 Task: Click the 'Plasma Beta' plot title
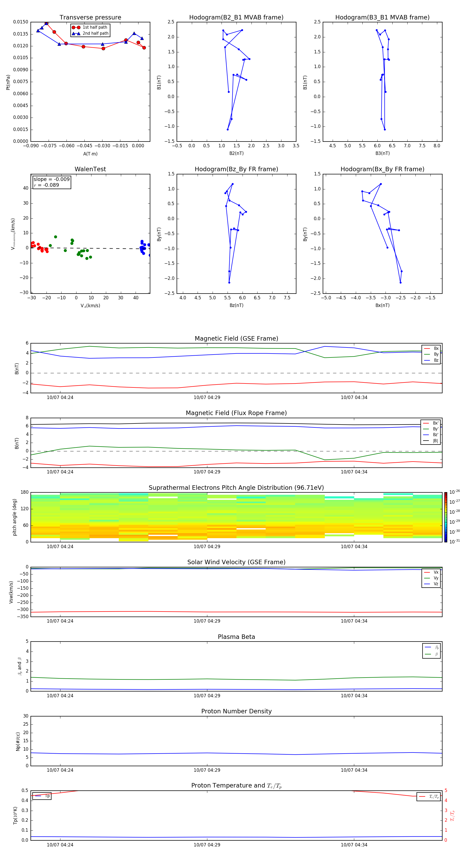236,637
